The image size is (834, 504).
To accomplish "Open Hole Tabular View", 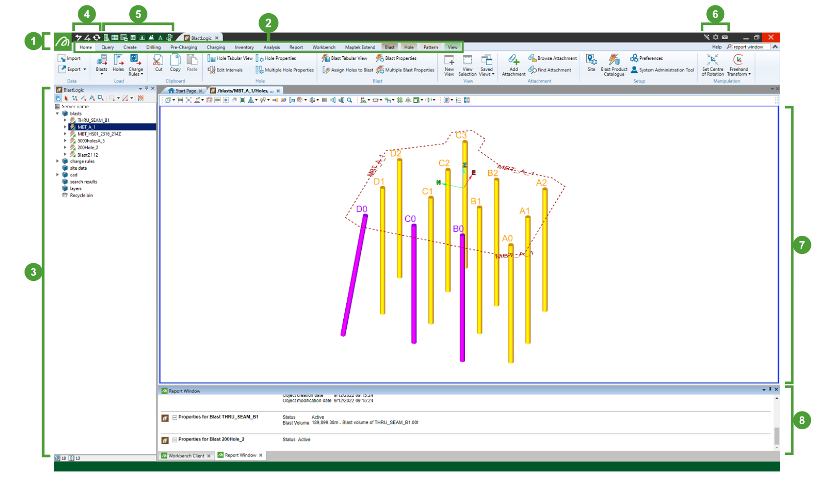I will 230,58.
